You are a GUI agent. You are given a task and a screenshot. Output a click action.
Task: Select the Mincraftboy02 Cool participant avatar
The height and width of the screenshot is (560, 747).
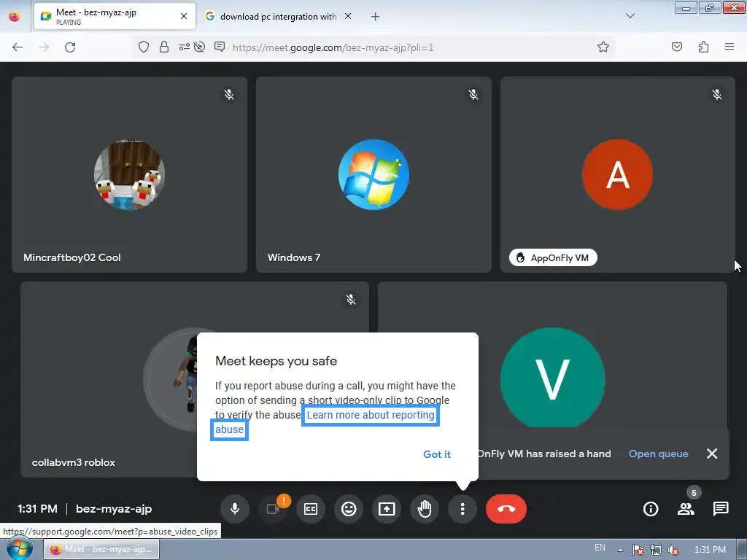129,175
